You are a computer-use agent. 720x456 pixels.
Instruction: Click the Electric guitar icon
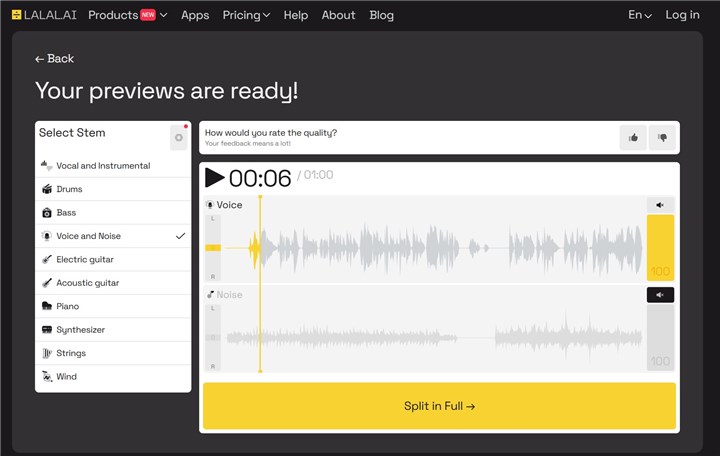47,259
